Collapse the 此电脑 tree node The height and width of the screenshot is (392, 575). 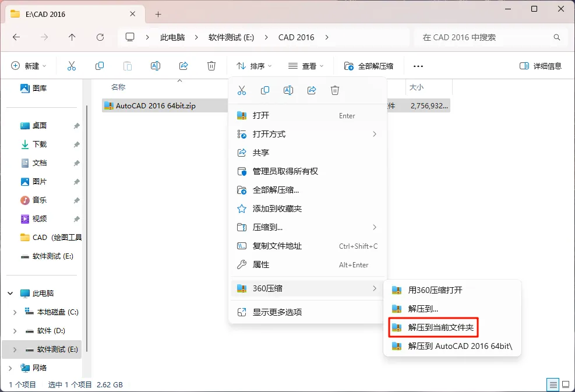[10, 294]
